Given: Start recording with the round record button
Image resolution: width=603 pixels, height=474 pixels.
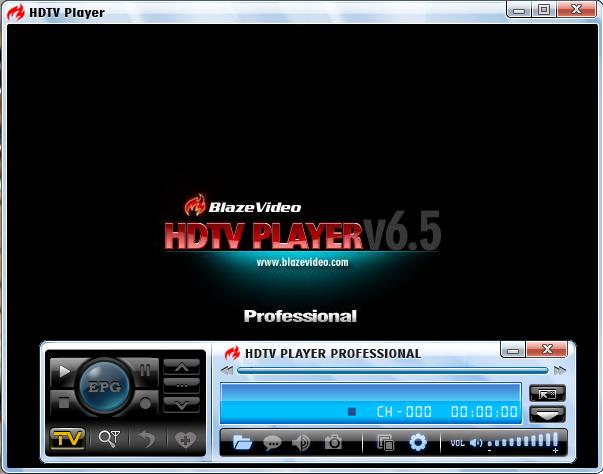Looking at the screenshot, I should pyautogui.click(x=145, y=403).
